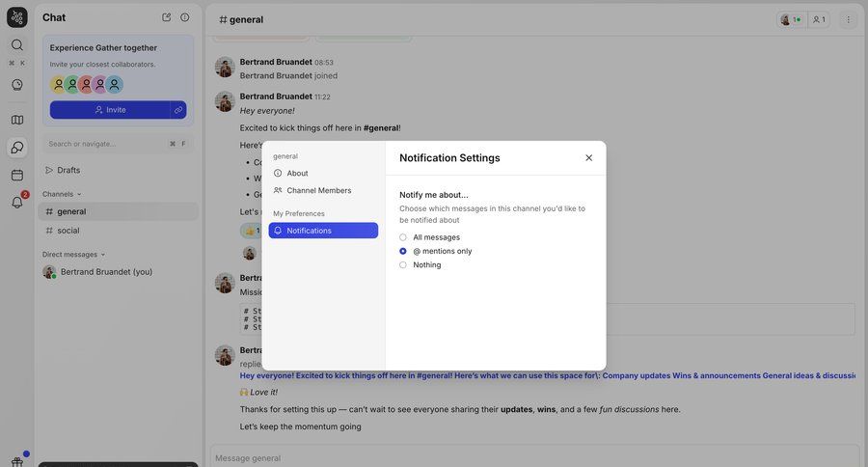Screen dimensions: 868x467
Task: Open the quoted reply message link
Action: (x=547, y=375)
